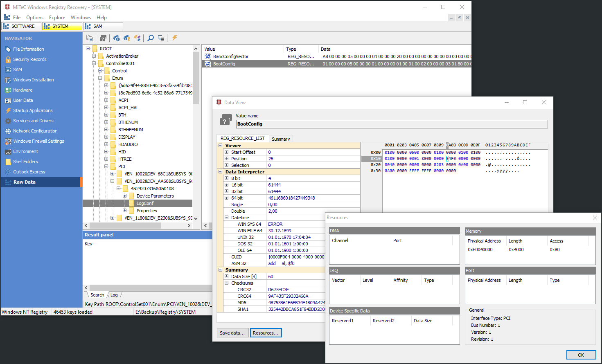Image resolution: width=602 pixels, height=364 pixels.
Task: Collapse the Datetime group
Action: 226,218
